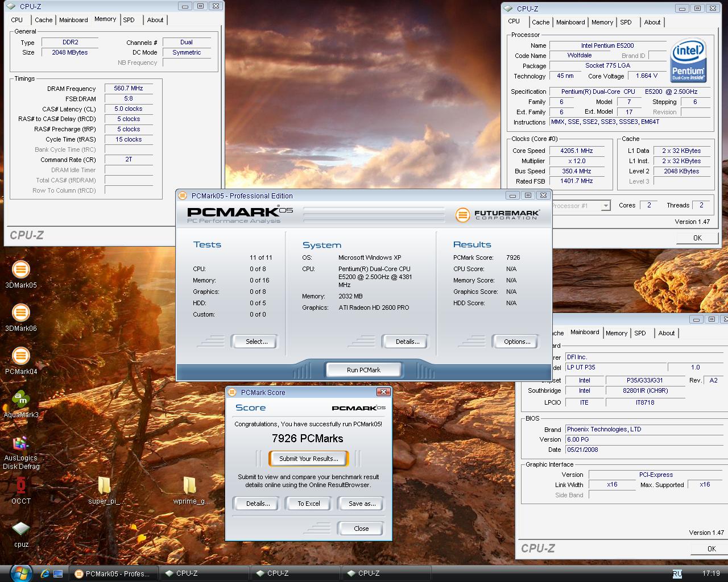Click the Bus Speed 350.4 MHz field
Image resolution: width=728 pixels, height=582 pixels.
pyautogui.click(x=576, y=171)
